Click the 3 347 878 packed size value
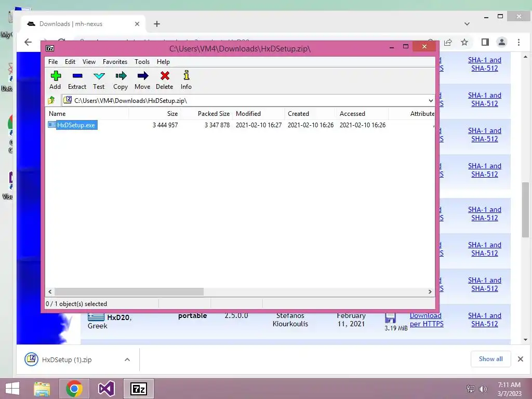Viewport: 532px width, 399px height. tap(217, 125)
